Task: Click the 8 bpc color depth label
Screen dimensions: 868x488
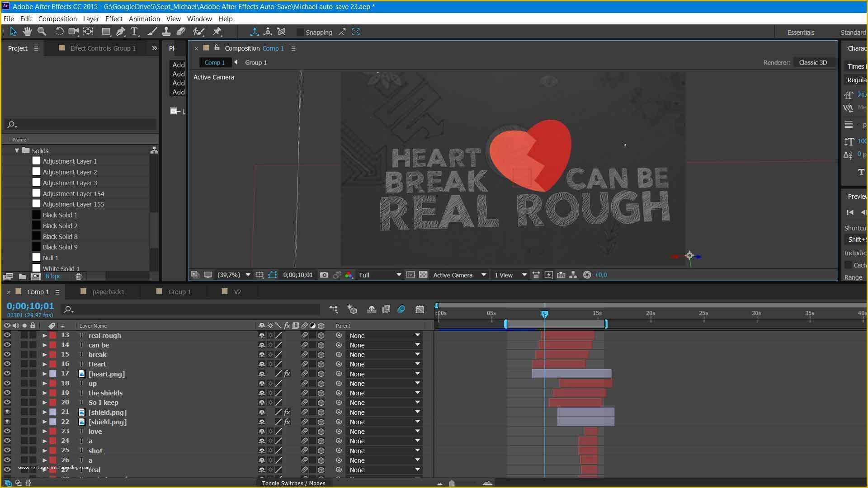Action: [53, 276]
